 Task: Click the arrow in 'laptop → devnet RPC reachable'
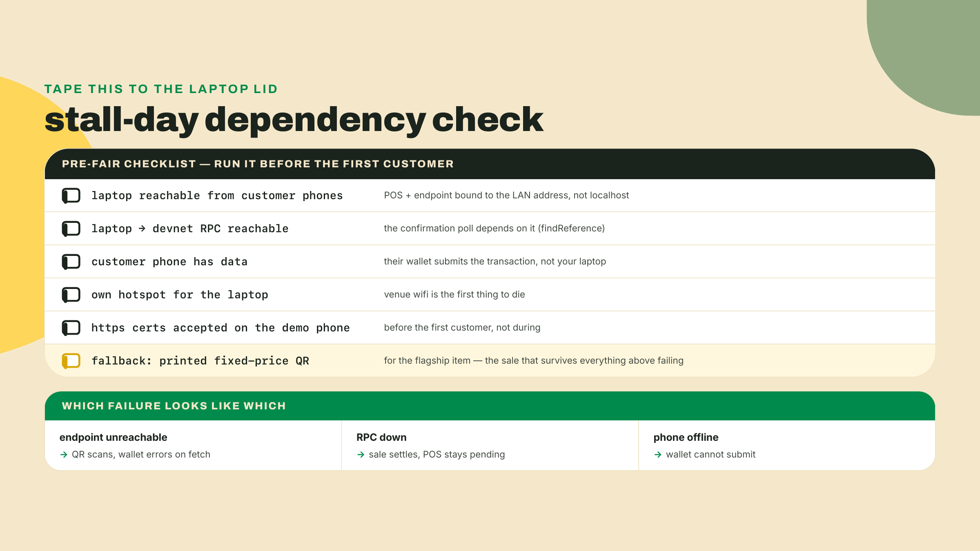[x=142, y=229]
